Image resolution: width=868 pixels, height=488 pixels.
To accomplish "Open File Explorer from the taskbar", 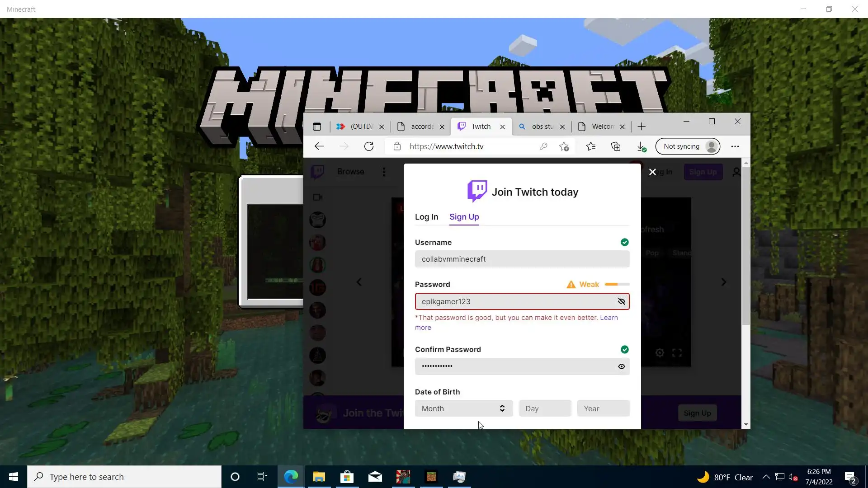I will click(x=319, y=477).
